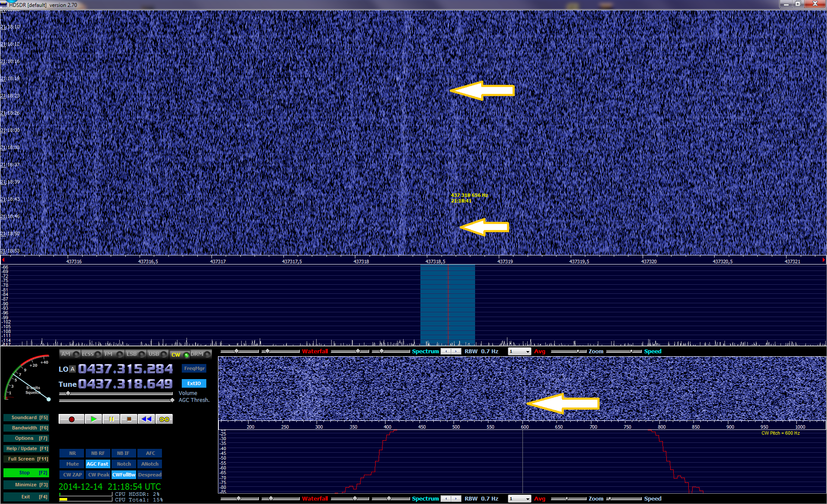Toggle the yellow loop playback icon
827x504 pixels.
click(x=164, y=419)
